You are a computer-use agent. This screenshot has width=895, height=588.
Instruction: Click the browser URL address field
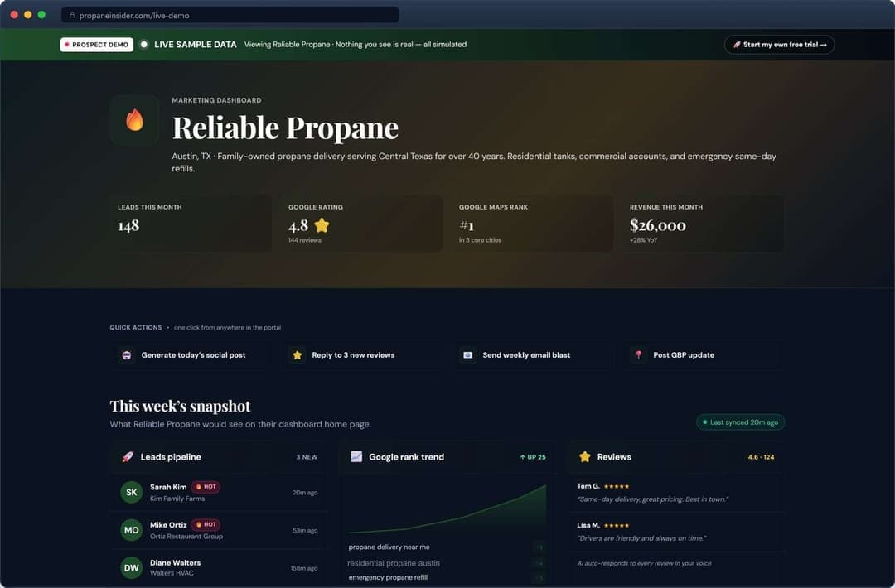click(x=230, y=16)
